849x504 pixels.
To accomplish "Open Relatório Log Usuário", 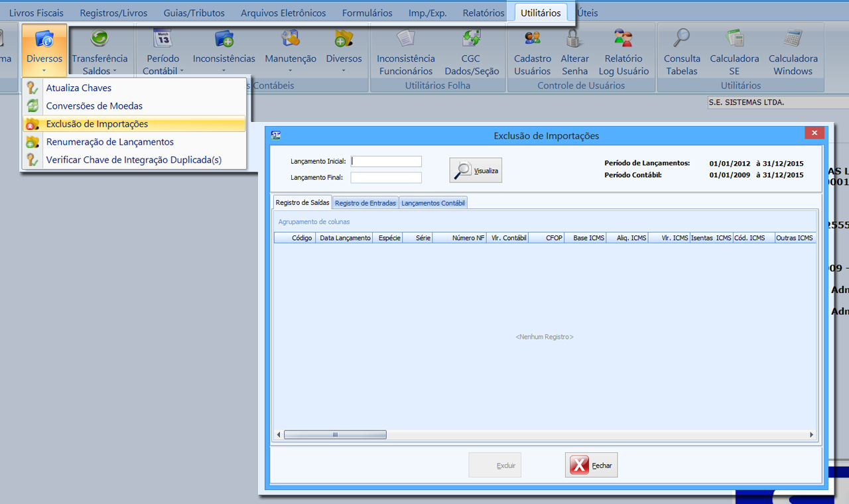I will coord(623,39).
